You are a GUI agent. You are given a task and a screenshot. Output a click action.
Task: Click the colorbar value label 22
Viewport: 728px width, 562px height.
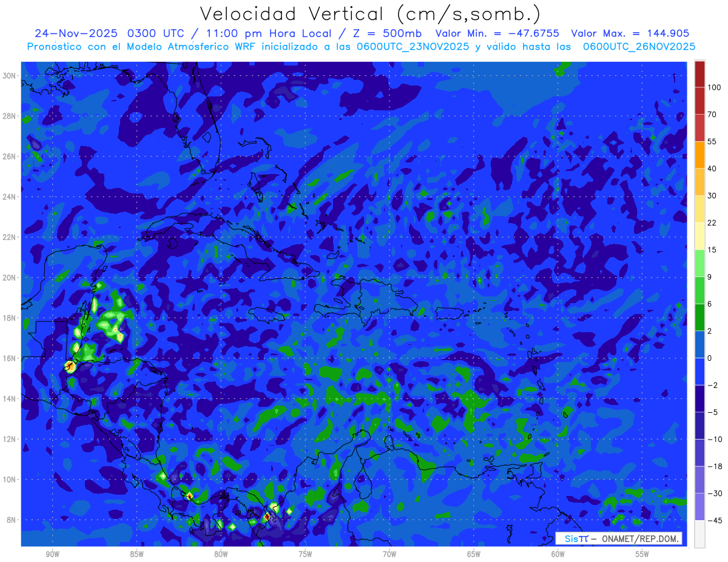point(712,222)
